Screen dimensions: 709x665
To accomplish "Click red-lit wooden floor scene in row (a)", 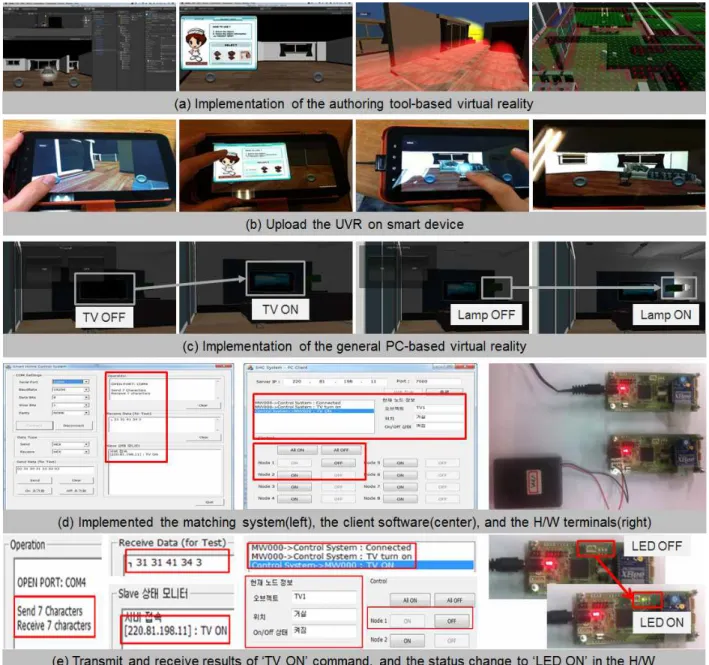I will (x=442, y=47).
